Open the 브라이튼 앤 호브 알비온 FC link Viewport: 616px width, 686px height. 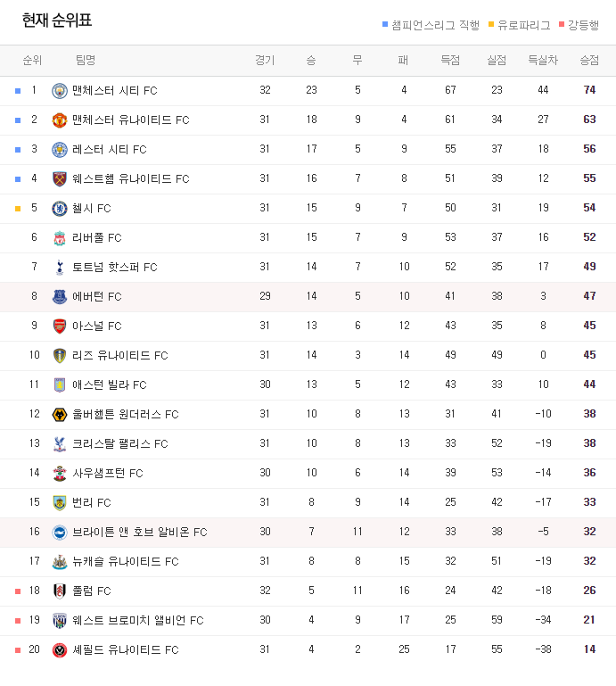point(139,532)
